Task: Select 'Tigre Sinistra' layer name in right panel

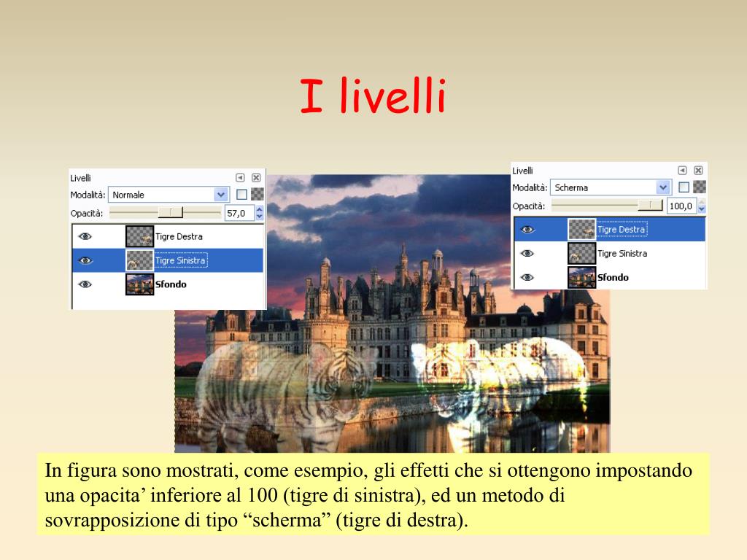Action: point(622,253)
